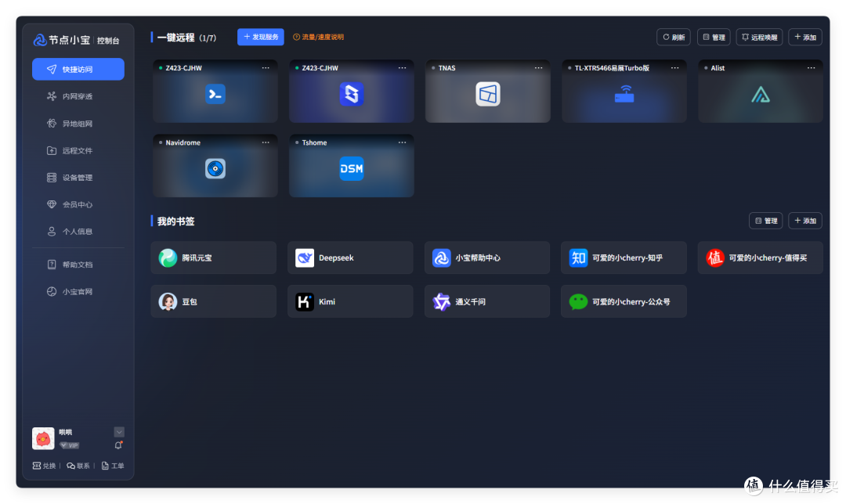The image size is (846, 504).
Task: Click the Deepseek bookmark label
Action: point(336,257)
